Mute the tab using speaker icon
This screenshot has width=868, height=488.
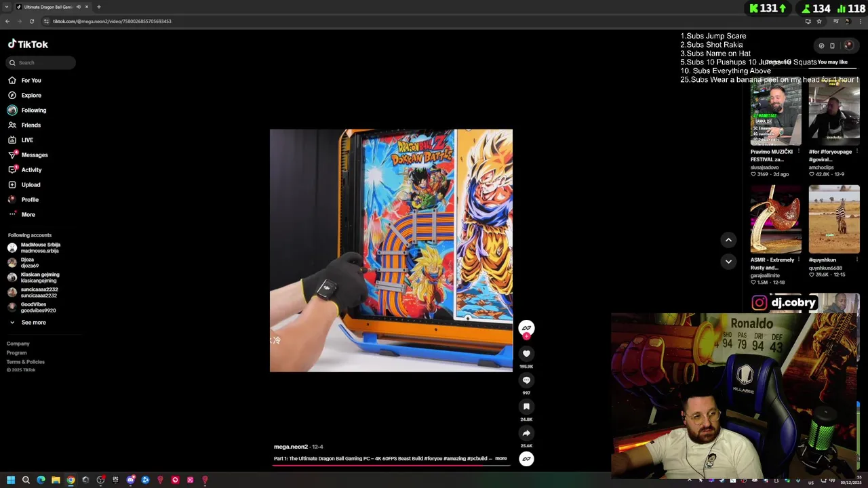coord(79,7)
